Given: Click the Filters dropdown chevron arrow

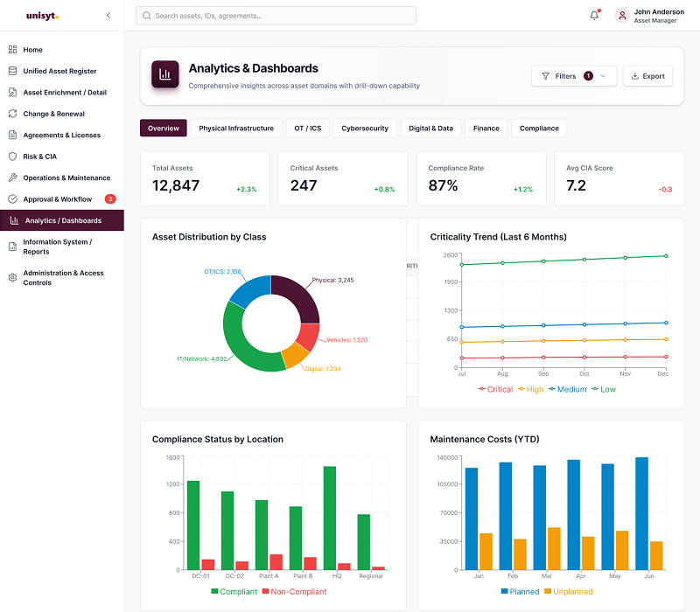Looking at the screenshot, I should click(x=603, y=76).
